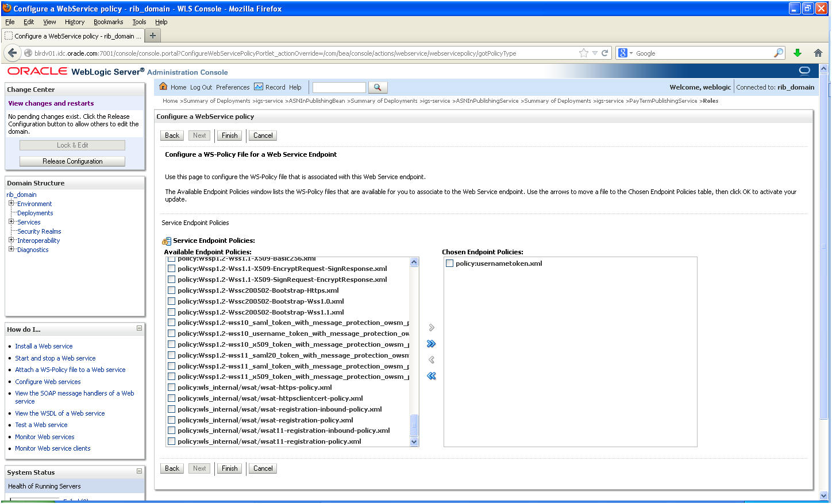832x504 pixels.
Task: Open Deployments in Domain Structure
Action: (35, 213)
